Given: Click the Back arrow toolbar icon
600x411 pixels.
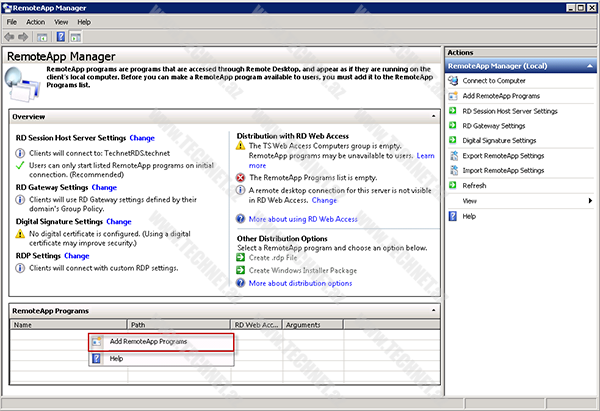Looking at the screenshot, I should [x=11, y=37].
